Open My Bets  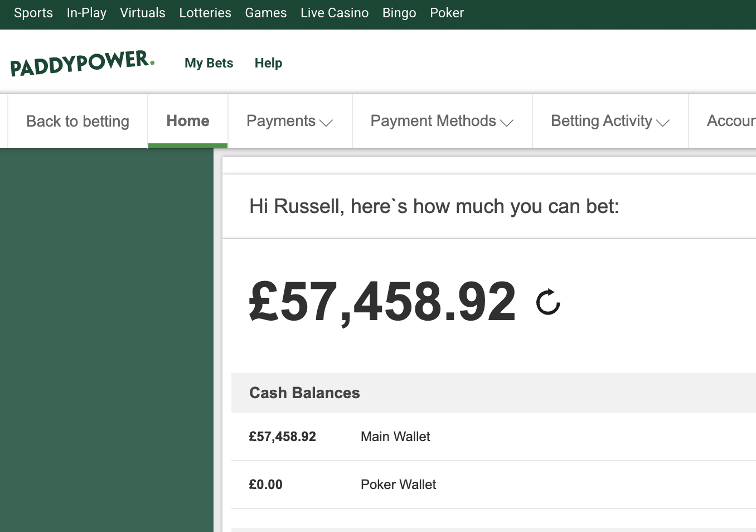pyautogui.click(x=209, y=63)
